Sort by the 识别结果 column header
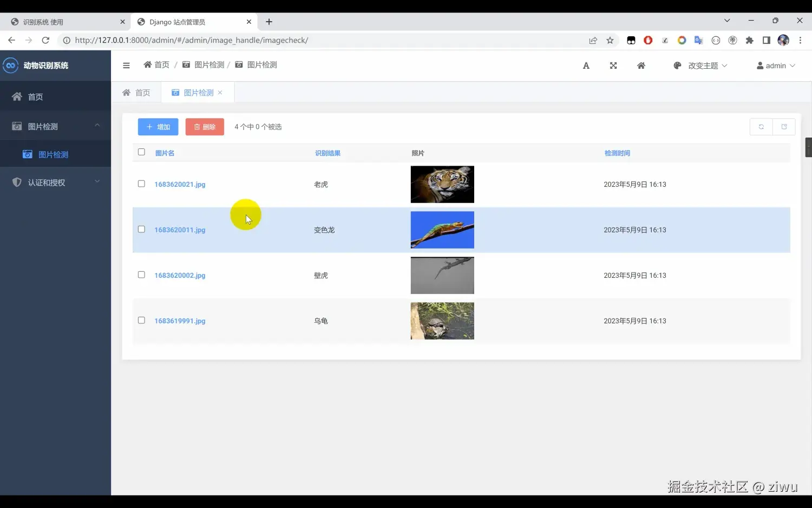The image size is (812, 508). pyautogui.click(x=328, y=153)
